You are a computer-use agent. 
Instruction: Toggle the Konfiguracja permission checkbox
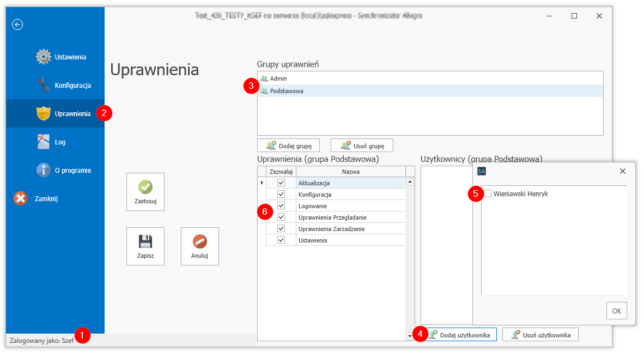[x=281, y=195]
